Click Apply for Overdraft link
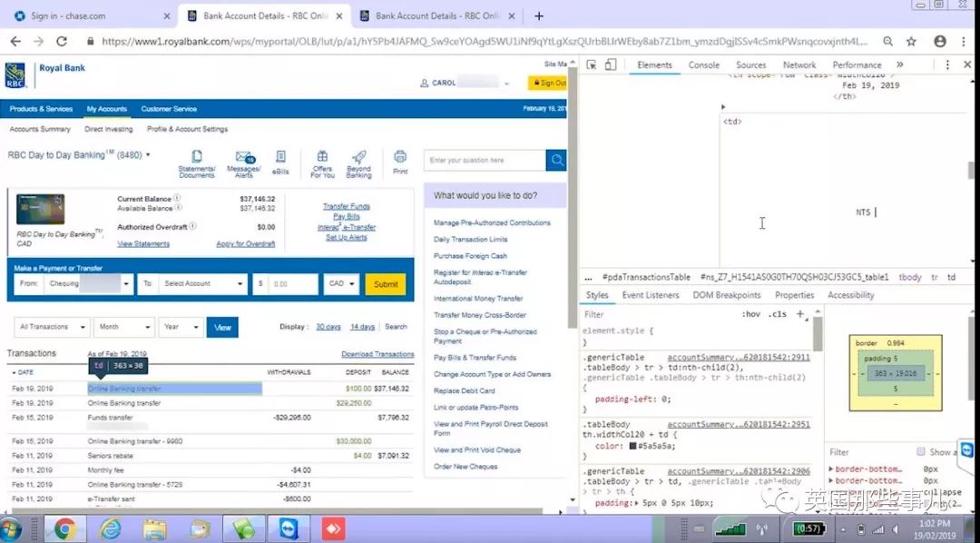The image size is (980, 543). (x=246, y=244)
